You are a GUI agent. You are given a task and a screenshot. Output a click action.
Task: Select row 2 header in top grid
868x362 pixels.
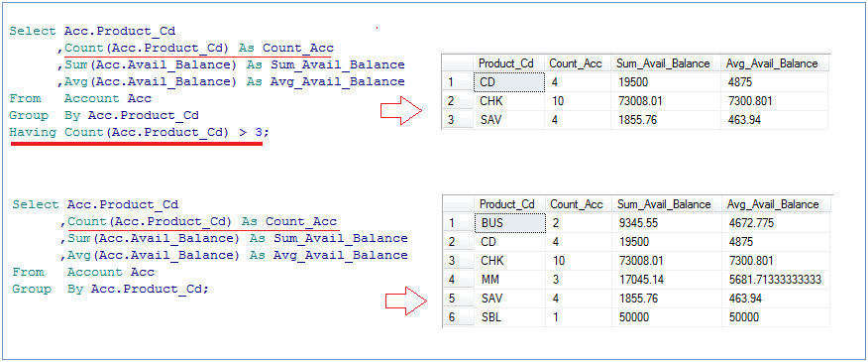click(x=457, y=101)
